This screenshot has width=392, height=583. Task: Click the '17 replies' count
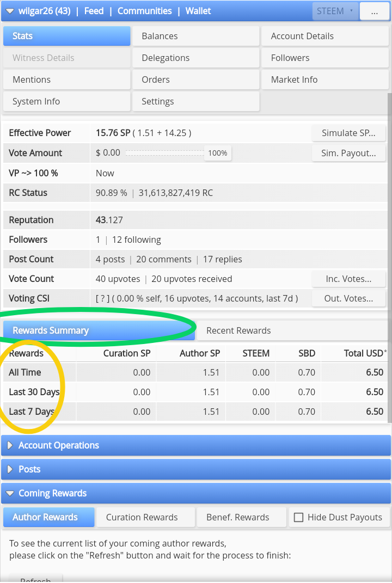(223, 260)
